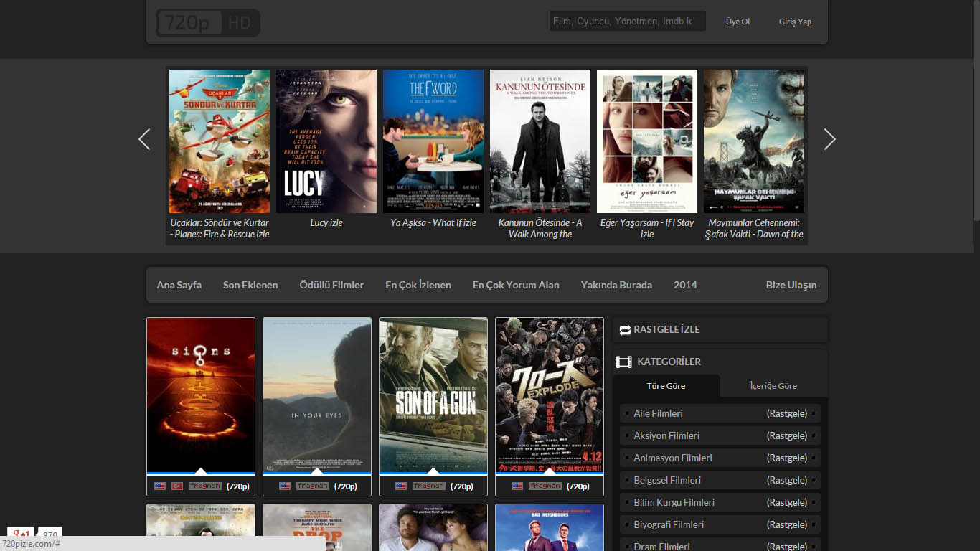Click the fragman badge under Son of a Gun
980x551 pixels.
click(429, 486)
